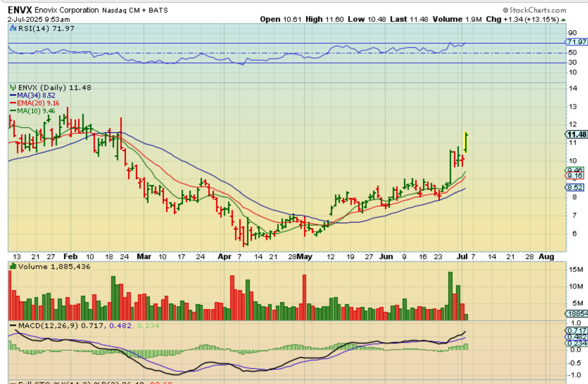Screen dimensions: 588x384
Task: Click the 9.16 EMA tag on price axis
Action: pos(575,175)
